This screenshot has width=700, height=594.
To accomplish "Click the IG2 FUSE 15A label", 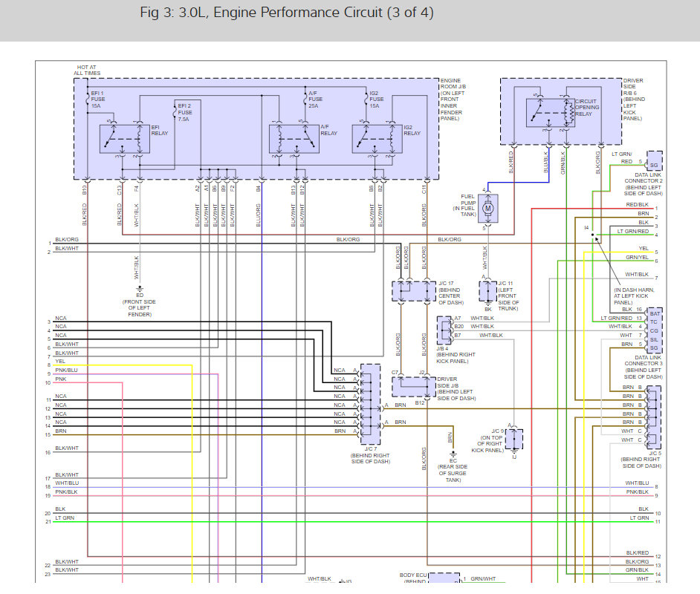I will pos(376,99).
